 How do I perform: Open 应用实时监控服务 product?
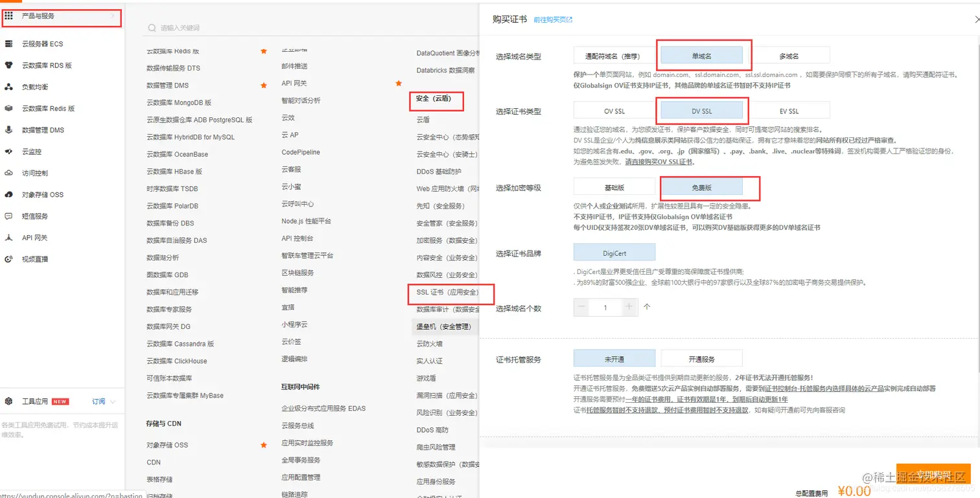(307, 443)
